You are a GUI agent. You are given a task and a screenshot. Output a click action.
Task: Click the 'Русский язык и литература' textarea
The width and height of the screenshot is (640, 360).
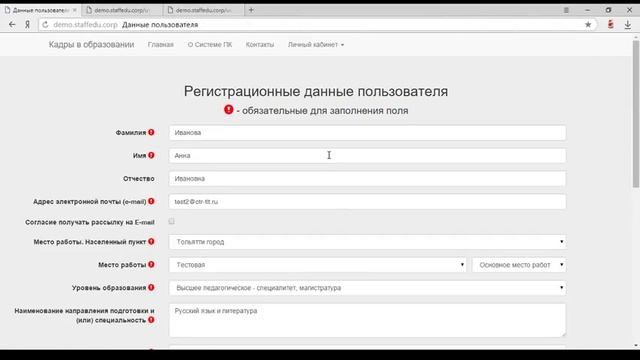coord(367,320)
